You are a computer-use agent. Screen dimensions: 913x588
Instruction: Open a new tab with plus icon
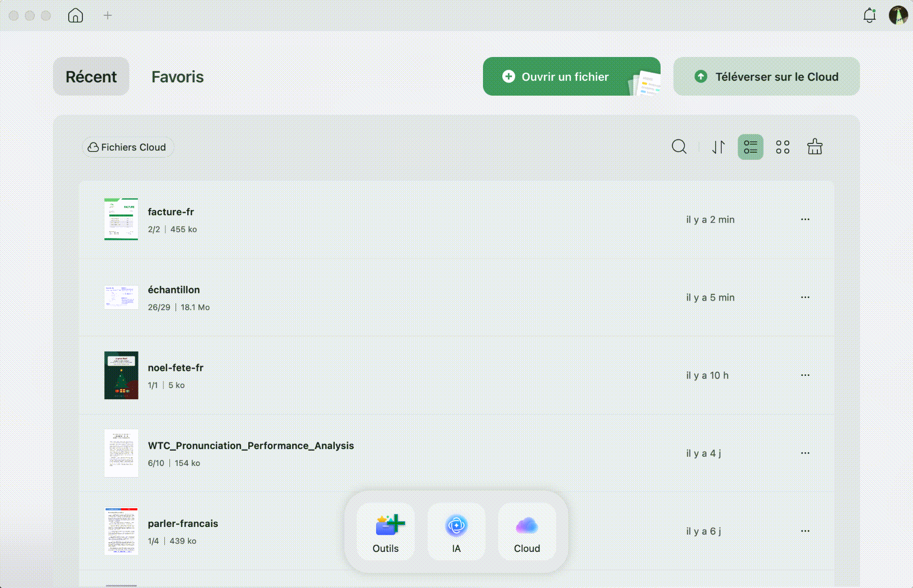click(x=107, y=15)
